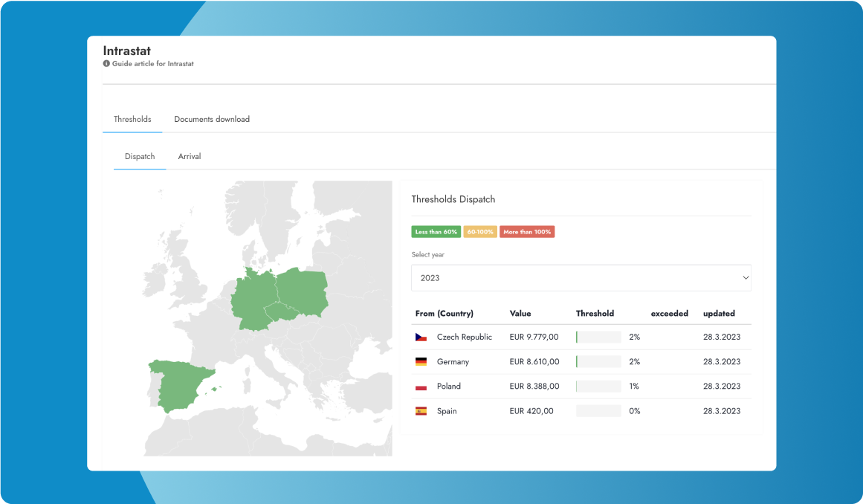Viewport: 863px width, 504px height.
Task: Click the Spain flag icon
Action: pyautogui.click(x=421, y=411)
